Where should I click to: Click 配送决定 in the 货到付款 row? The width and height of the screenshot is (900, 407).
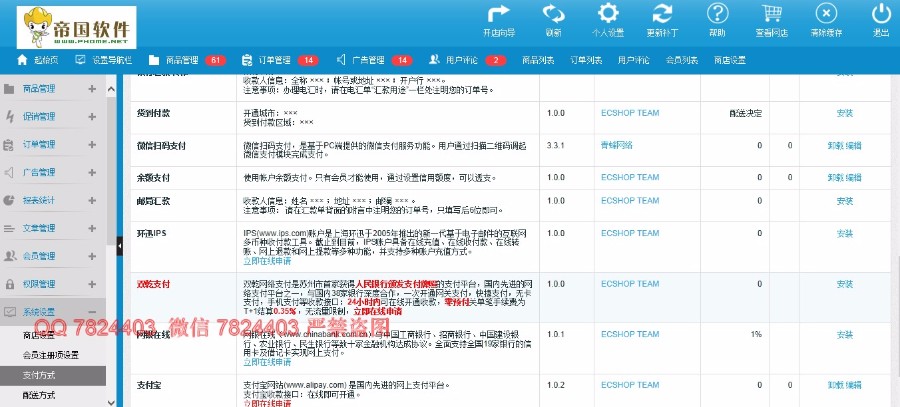point(745,113)
